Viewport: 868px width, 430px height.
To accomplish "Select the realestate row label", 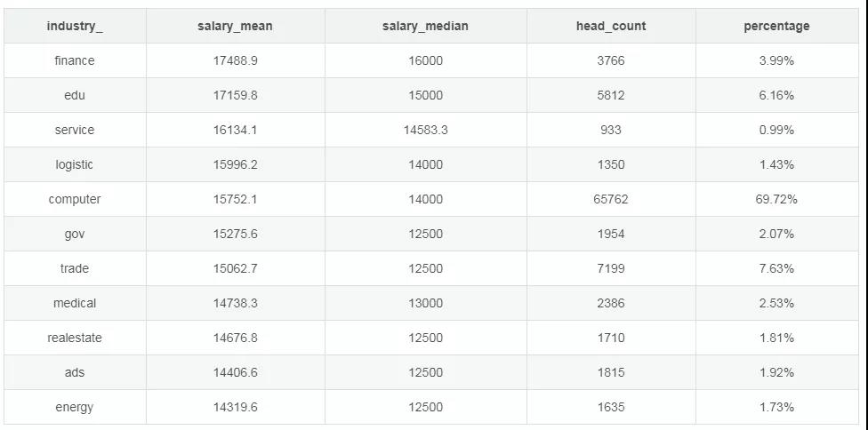I will click(x=75, y=338).
